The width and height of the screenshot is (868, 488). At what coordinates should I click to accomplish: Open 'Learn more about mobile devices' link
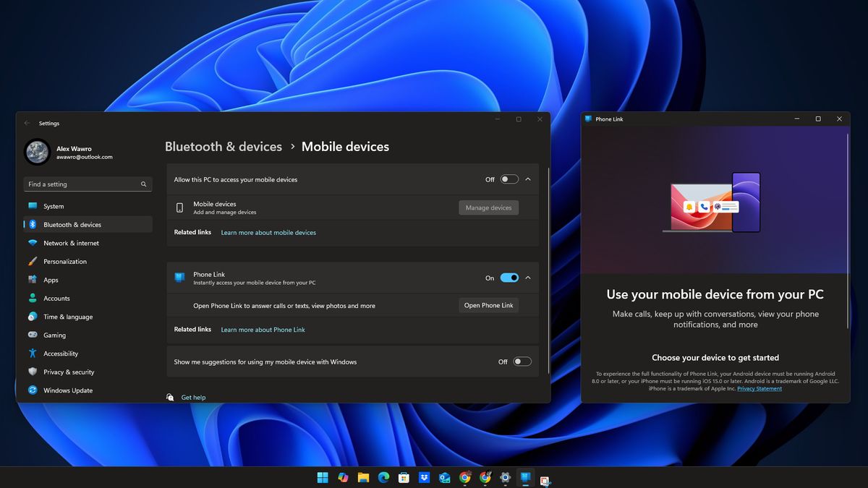268,232
